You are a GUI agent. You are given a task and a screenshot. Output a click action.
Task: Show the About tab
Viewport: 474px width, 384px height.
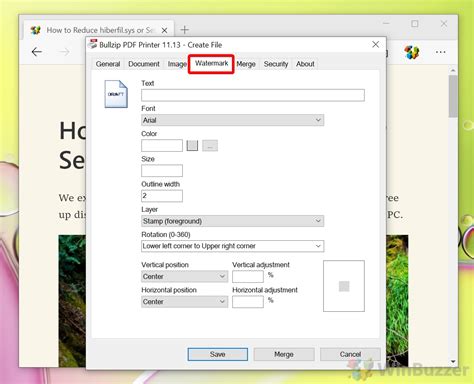point(305,64)
